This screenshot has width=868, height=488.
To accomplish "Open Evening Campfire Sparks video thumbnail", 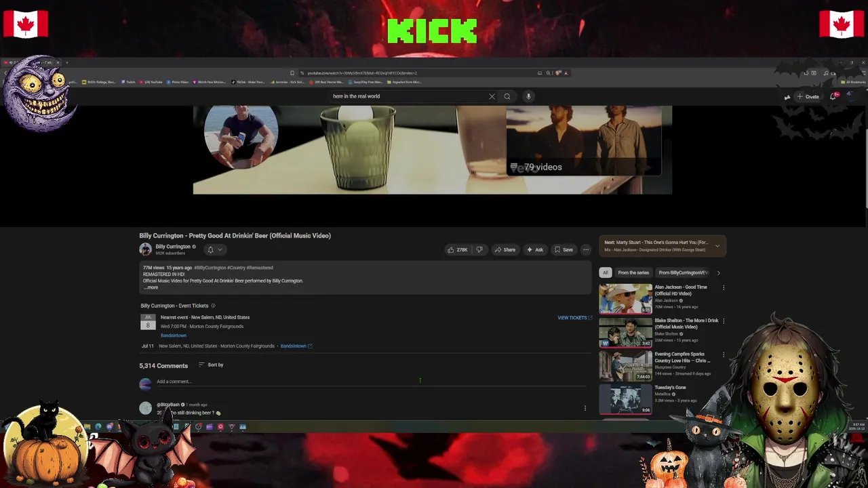I will pos(625,365).
